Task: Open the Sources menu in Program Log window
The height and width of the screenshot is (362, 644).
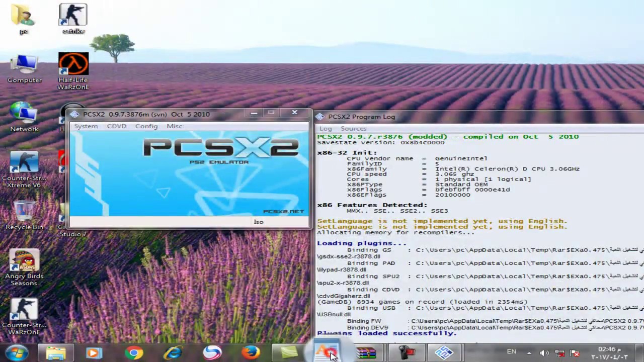Action: click(x=353, y=129)
